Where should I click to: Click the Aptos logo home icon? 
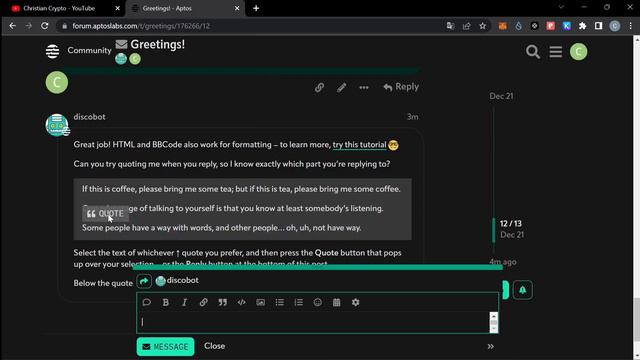pyautogui.click(x=53, y=51)
